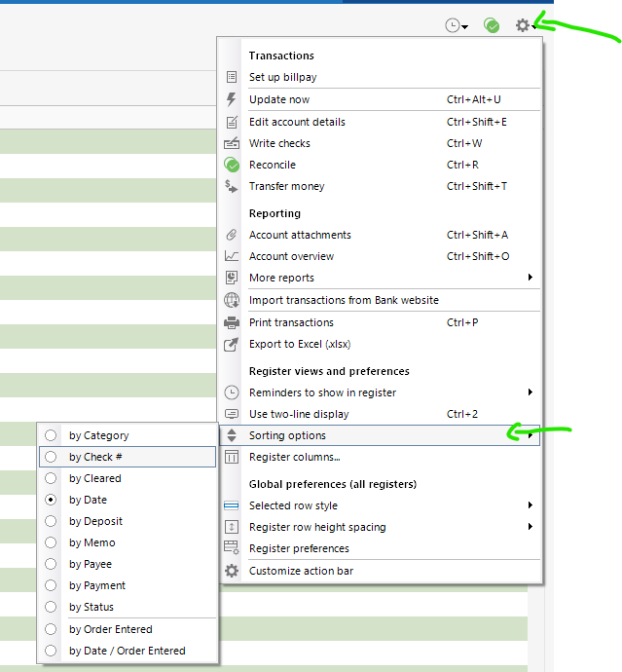
Task: Open Register columns... menu entry
Action: [295, 457]
